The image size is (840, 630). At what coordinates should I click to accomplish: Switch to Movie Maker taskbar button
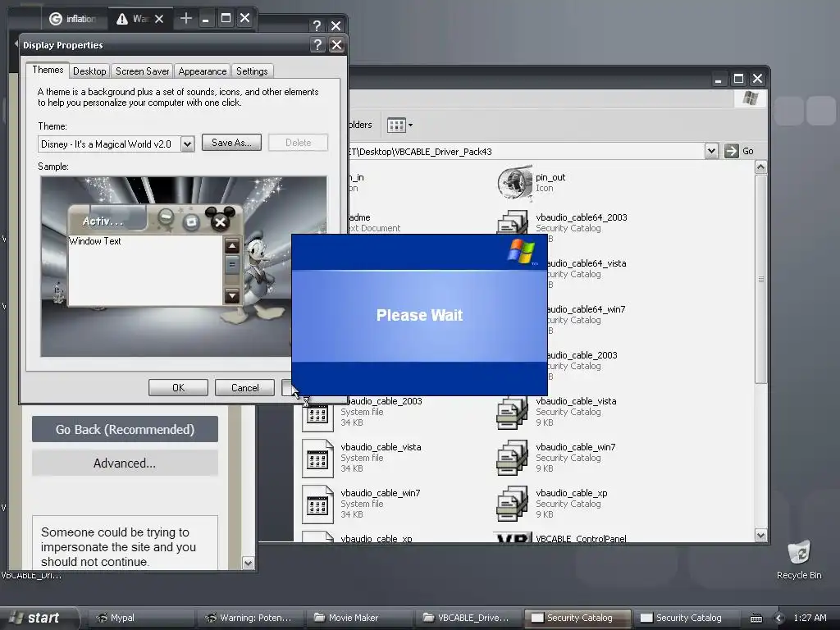click(x=358, y=618)
